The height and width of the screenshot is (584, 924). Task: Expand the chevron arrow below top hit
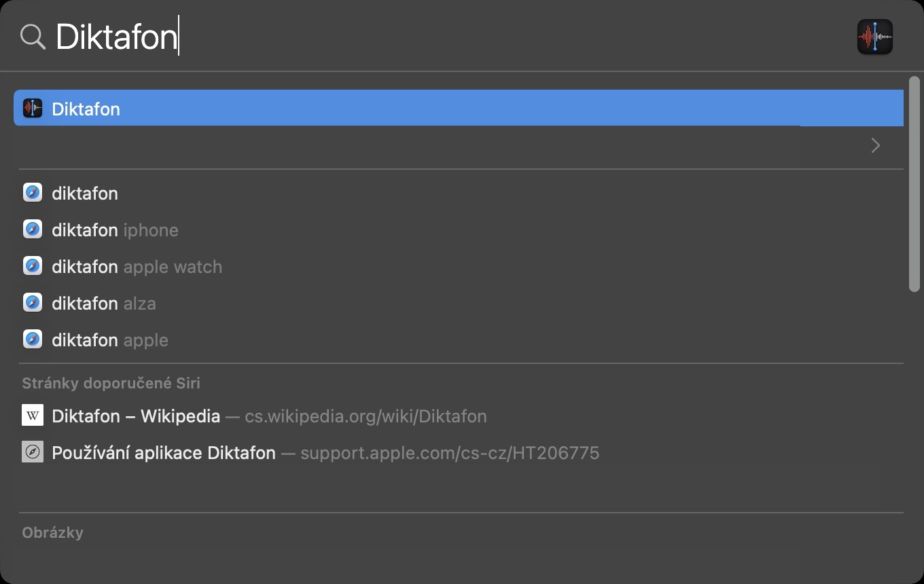pos(875,145)
